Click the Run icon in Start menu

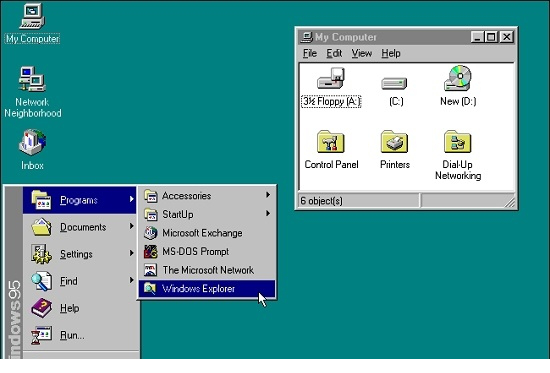pyautogui.click(x=41, y=335)
